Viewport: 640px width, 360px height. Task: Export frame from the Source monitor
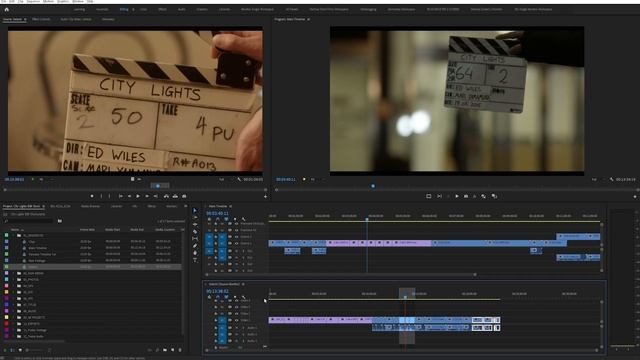(184, 196)
